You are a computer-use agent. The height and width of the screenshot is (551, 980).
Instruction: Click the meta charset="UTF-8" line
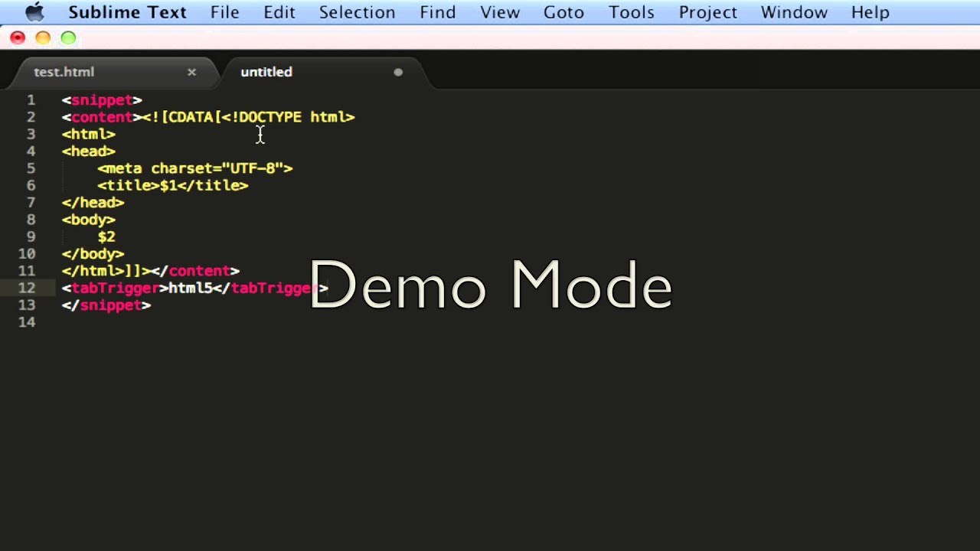pos(195,168)
